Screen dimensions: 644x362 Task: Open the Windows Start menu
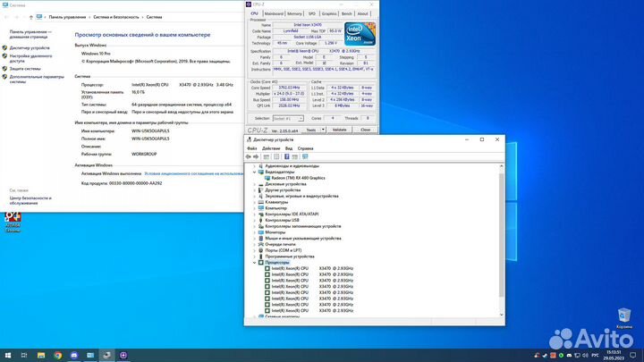[x=7, y=355]
